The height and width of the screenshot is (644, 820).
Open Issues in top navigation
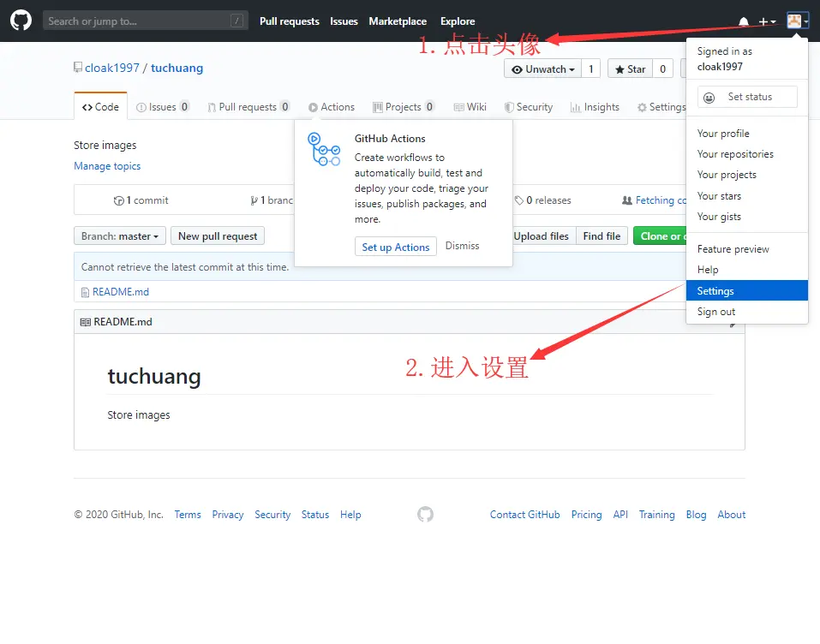(344, 21)
